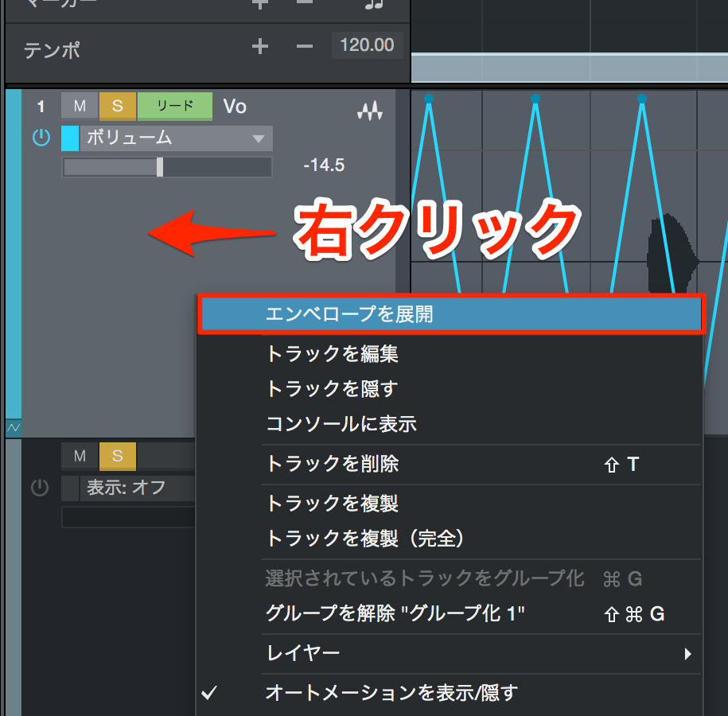
Task: Mute the second track
Action: click(x=80, y=456)
